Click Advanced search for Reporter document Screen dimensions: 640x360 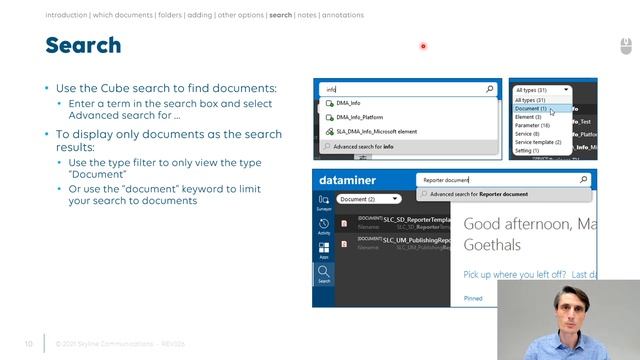[504, 194]
